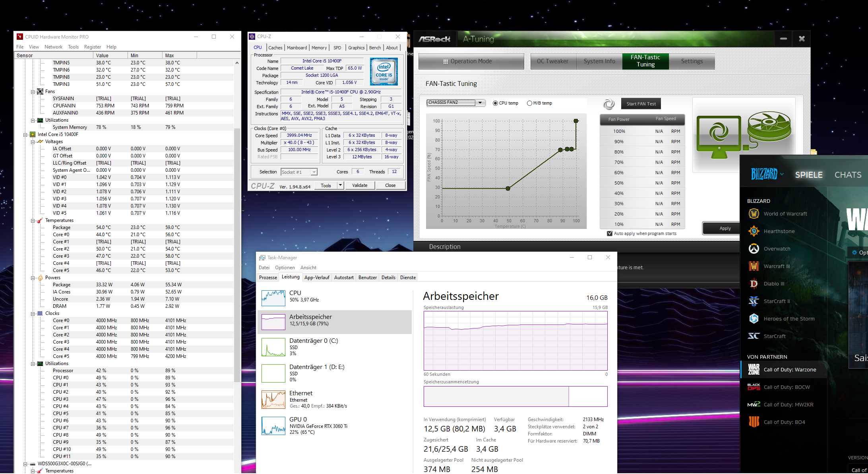Open Hearthstone from the Blizzard games list
Viewport: 868px width, 474px height.
tap(754, 231)
